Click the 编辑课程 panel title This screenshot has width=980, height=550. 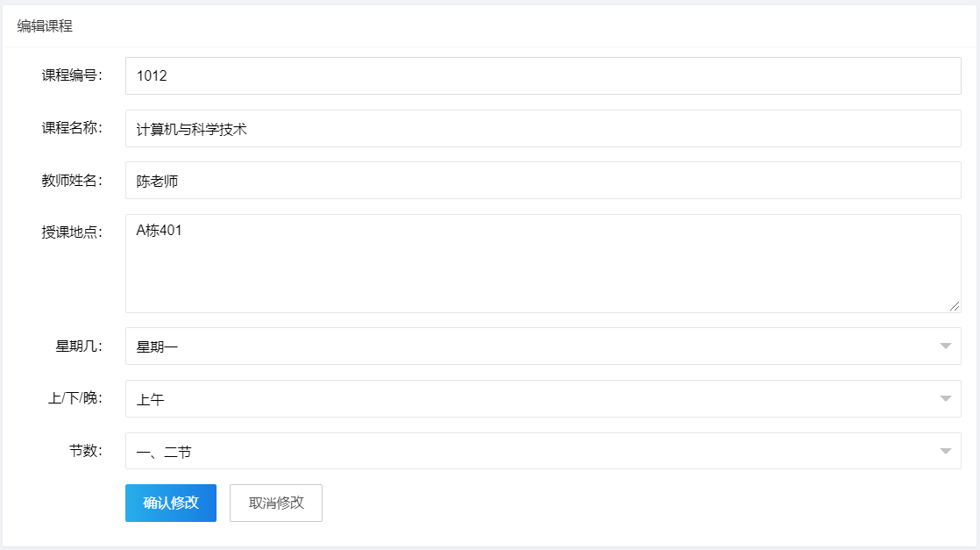click(45, 25)
